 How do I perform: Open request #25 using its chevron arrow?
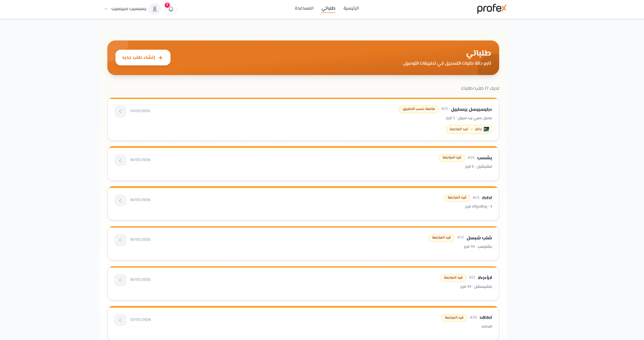pyautogui.click(x=120, y=111)
